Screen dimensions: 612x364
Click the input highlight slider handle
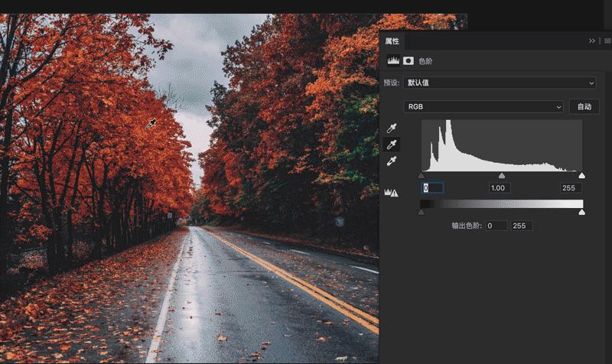click(x=581, y=175)
